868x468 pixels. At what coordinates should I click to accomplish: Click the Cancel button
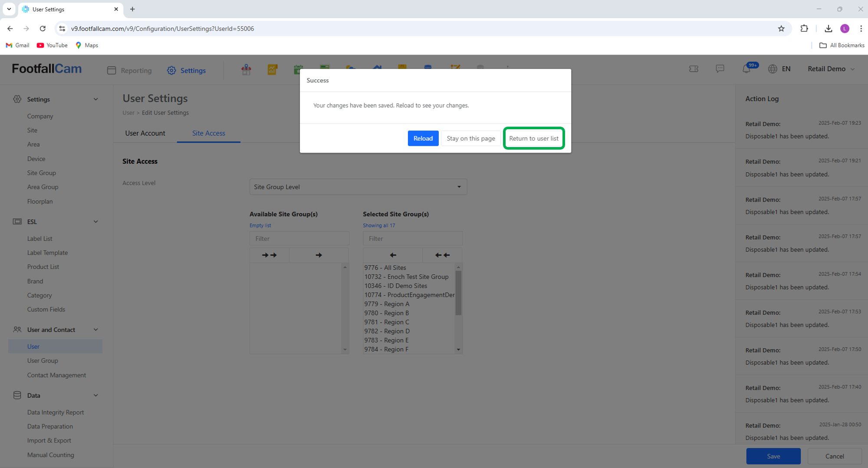[835, 456]
